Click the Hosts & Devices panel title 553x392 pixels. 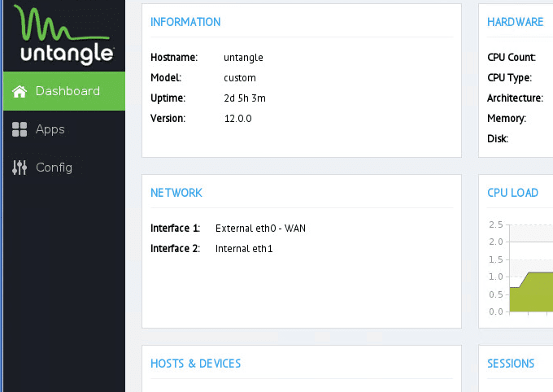(196, 364)
